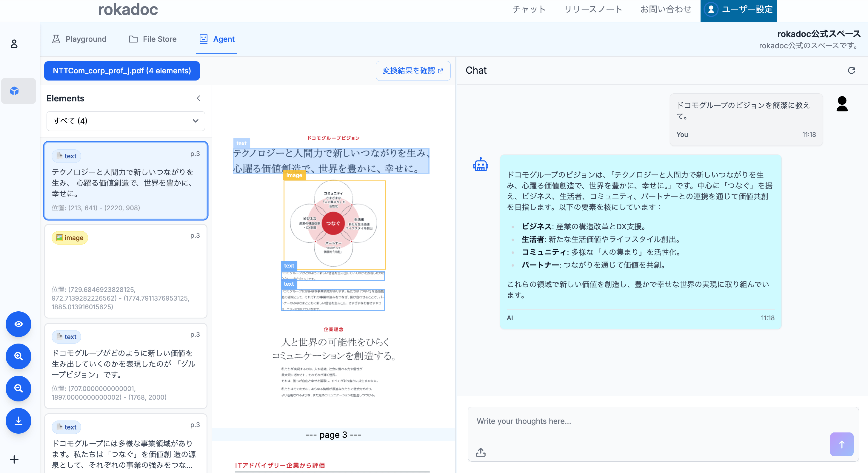Viewport: 868px width, 473px height.
Task: Click the upload attachment icon in chat
Action: tap(481, 452)
